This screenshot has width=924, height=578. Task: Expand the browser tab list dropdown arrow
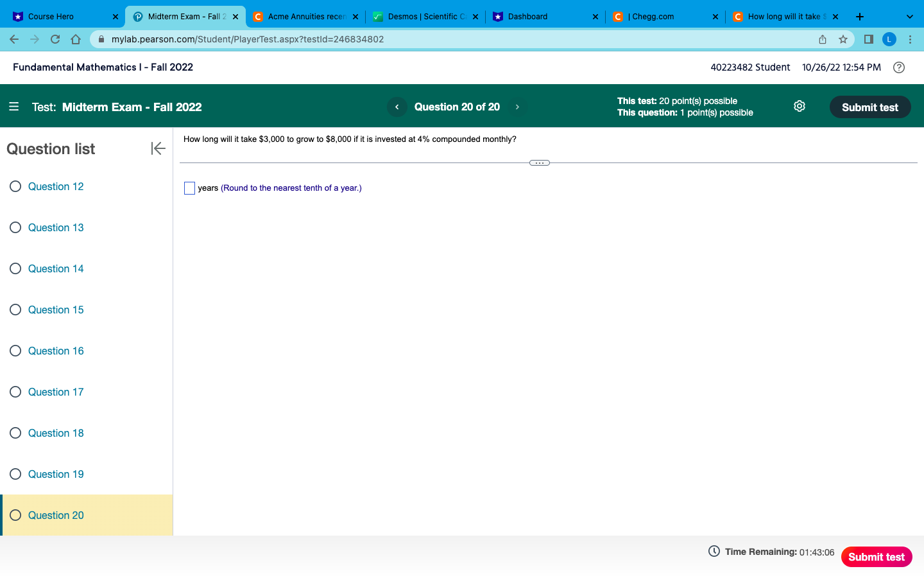pos(909,16)
